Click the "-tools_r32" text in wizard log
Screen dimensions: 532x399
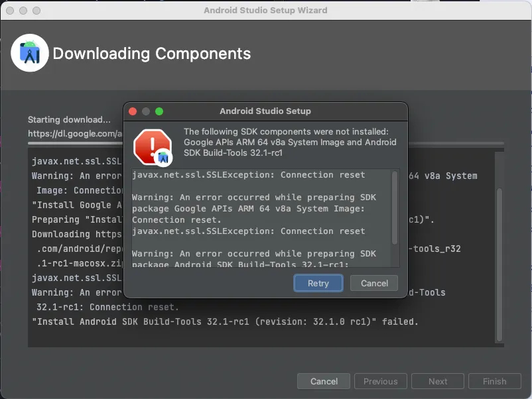(x=434, y=249)
